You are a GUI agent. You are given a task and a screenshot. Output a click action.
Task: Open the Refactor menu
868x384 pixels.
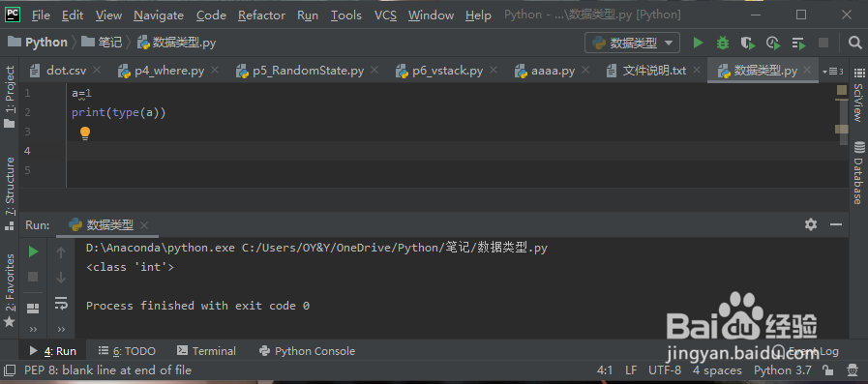(261, 15)
